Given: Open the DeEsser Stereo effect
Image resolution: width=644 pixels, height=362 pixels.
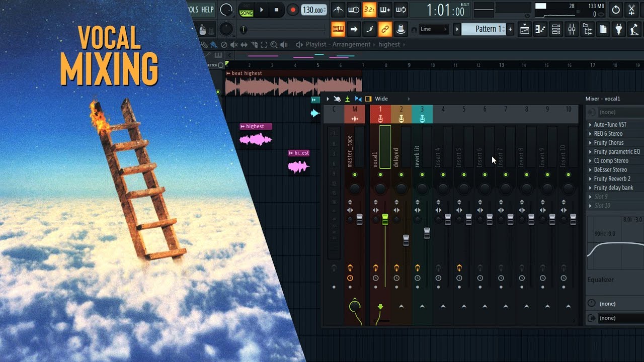Looking at the screenshot, I should (x=611, y=170).
